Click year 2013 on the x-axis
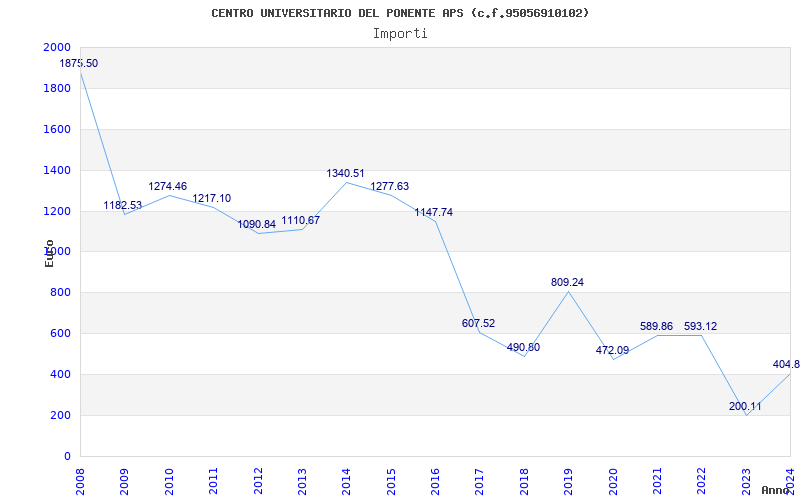Viewport: 800px width, 500px height. tap(302, 481)
